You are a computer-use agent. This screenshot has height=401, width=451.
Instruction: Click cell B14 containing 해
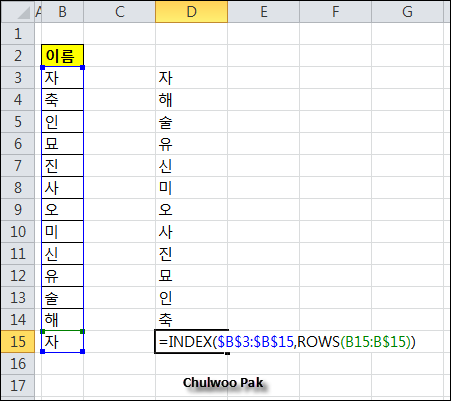click(x=62, y=320)
